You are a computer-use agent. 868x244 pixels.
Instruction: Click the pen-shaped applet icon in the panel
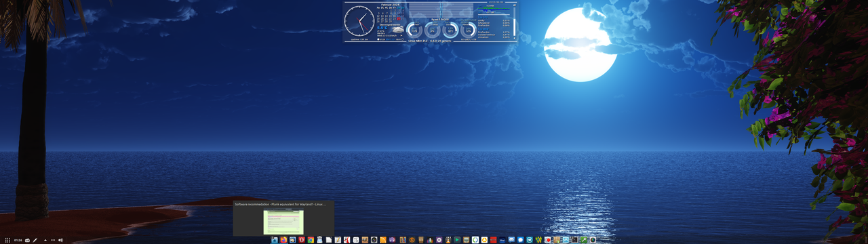[35, 240]
